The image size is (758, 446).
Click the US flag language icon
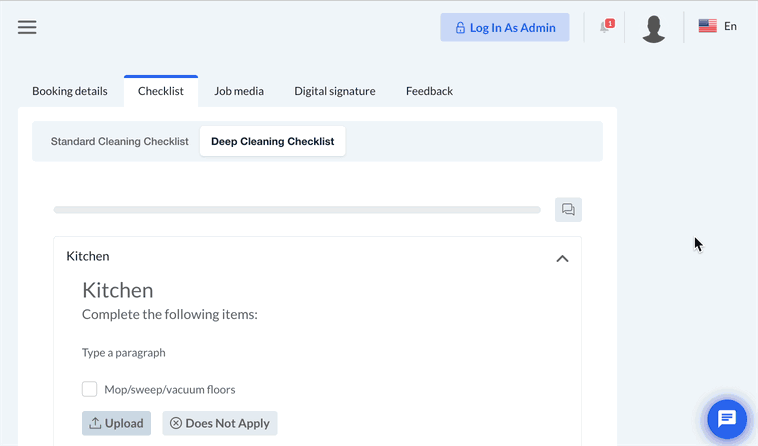click(707, 27)
